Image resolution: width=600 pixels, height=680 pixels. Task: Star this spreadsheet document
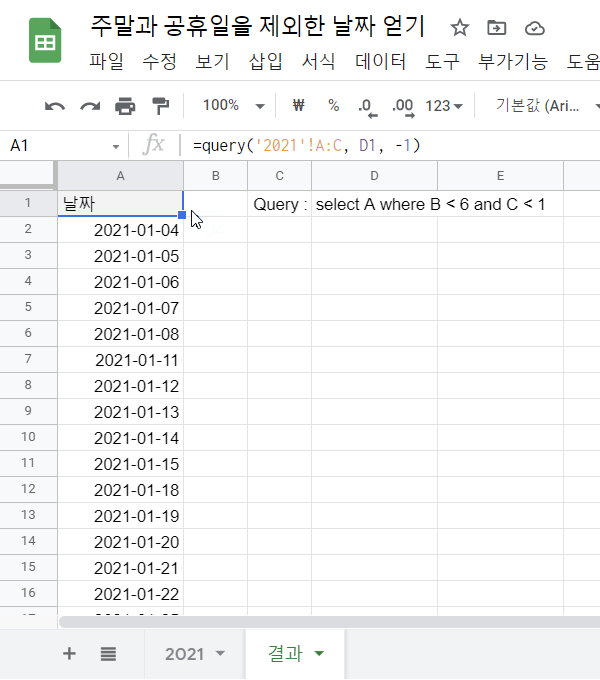(459, 27)
